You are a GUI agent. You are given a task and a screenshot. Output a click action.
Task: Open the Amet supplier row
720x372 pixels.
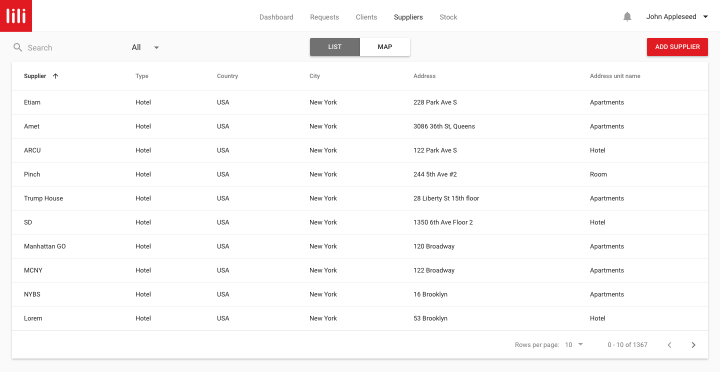360,126
